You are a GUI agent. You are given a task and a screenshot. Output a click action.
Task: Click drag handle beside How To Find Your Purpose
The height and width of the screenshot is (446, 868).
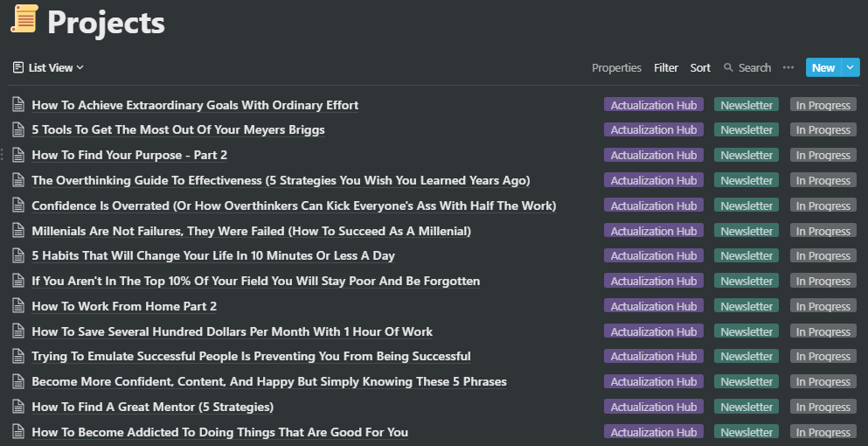(3, 155)
